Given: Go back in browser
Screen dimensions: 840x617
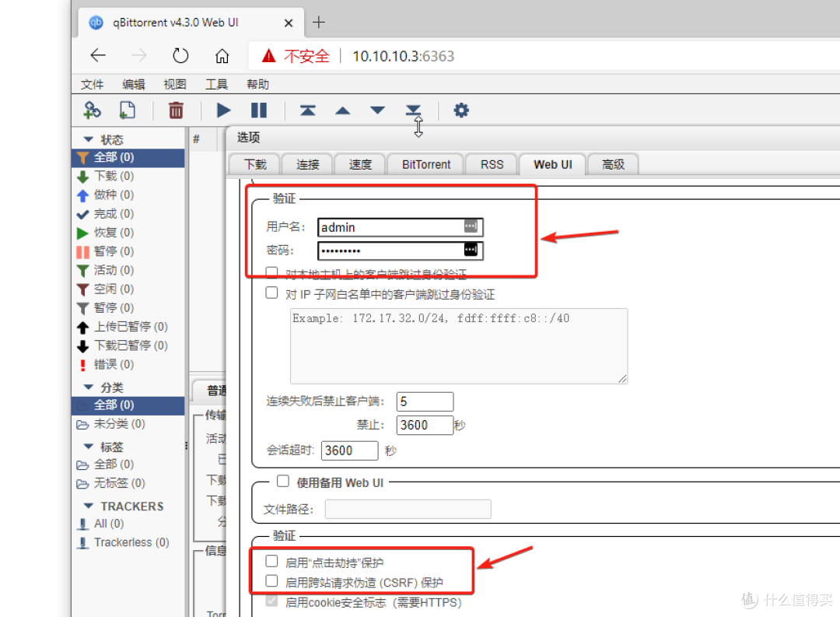Looking at the screenshot, I should (x=98, y=55).
